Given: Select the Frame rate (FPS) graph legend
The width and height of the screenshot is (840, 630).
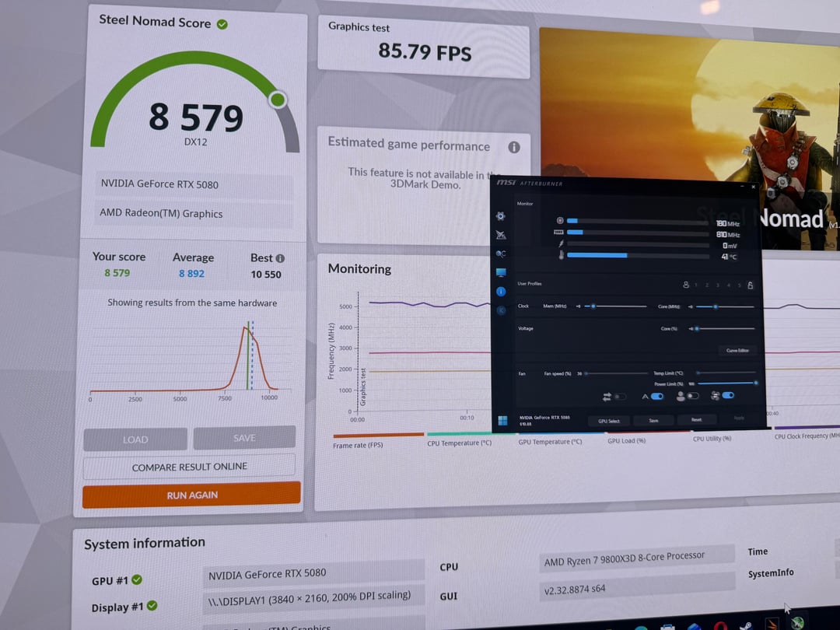Looking at the screenshot, I should [358, 445].
